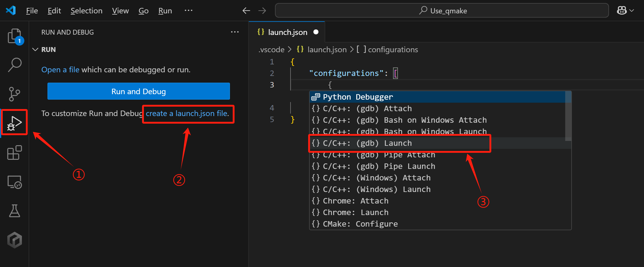This screenshot has width=644, height=267.
Task: Open the Extensions view
Action: (14, 152)
